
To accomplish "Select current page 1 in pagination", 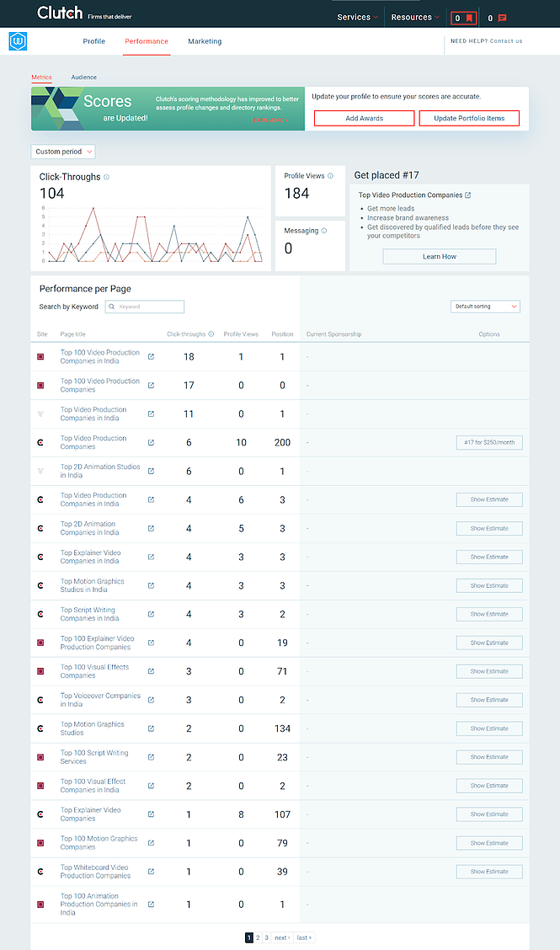I will tap(248, 937).
